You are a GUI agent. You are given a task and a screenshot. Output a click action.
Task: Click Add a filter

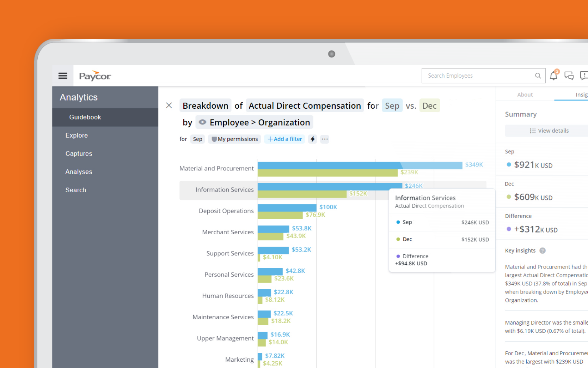tap(285, 139)
